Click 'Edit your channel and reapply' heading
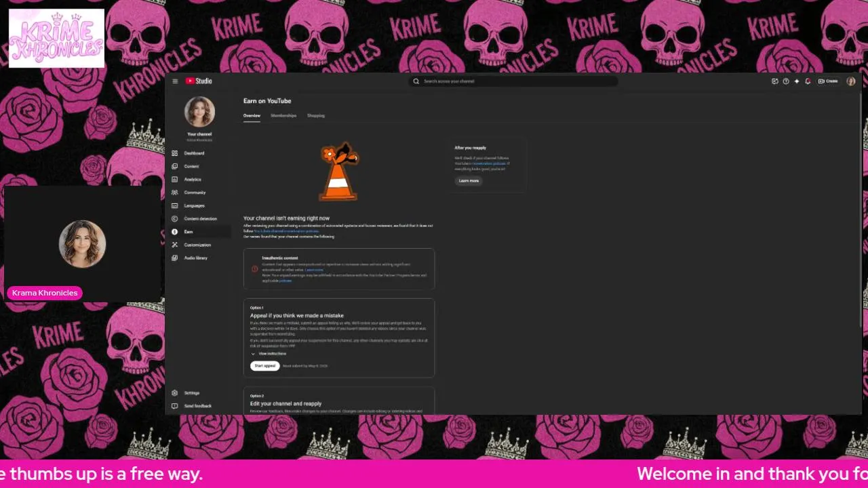 click(285, 404)
